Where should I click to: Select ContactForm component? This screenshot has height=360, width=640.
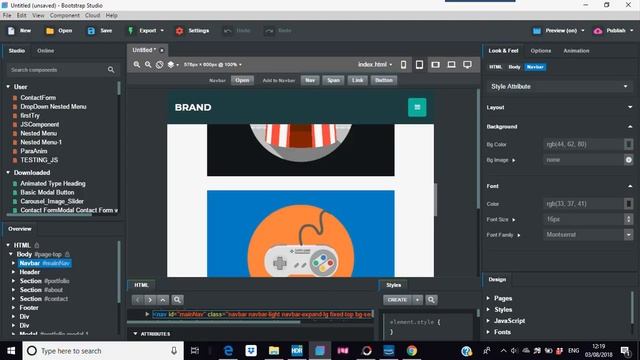pos(38,98)
